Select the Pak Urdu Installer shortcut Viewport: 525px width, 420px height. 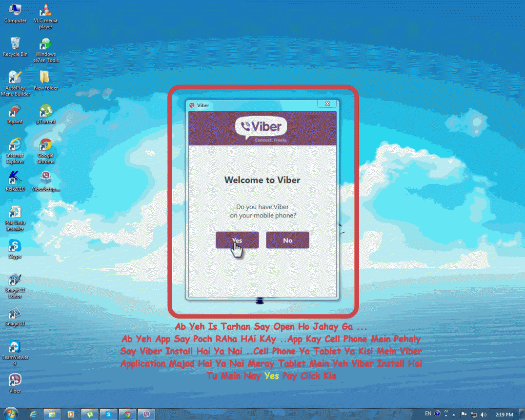point(15,218)
